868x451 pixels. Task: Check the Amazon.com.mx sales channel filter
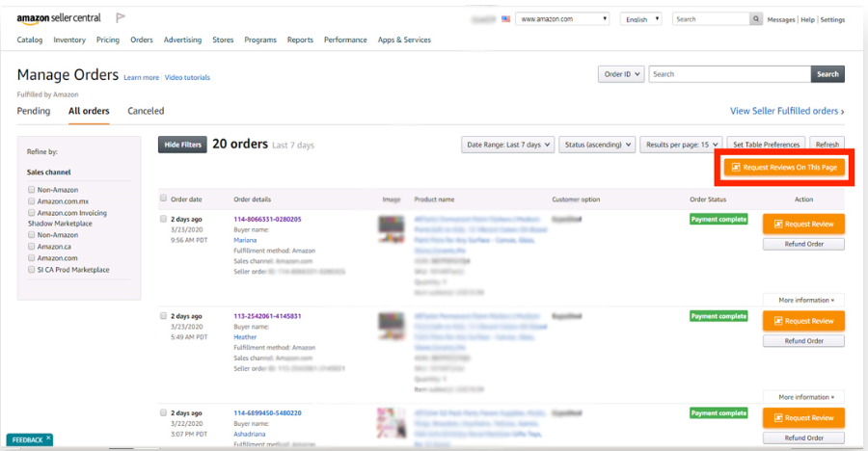tap(32, 200)
